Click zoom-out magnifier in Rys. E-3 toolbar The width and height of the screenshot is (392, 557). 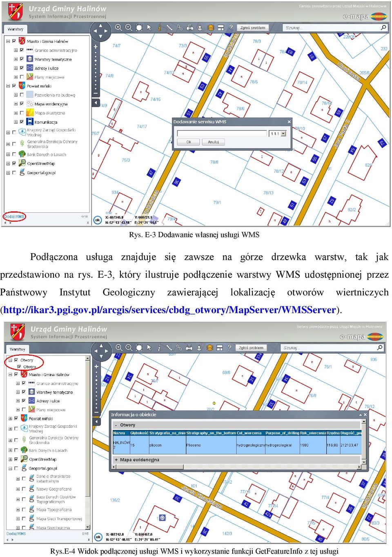coord(129,27)
